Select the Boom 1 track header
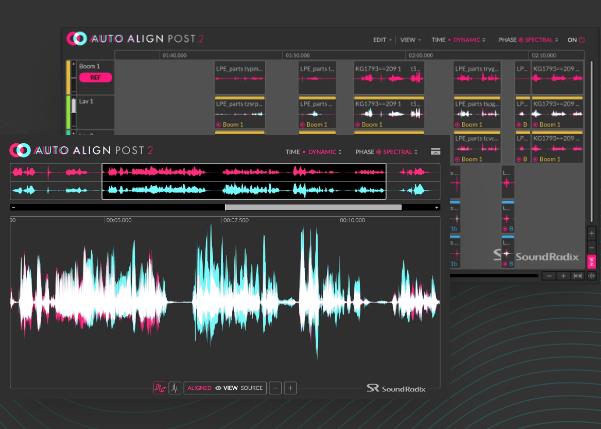601x429 pixels. coord(95,77)
